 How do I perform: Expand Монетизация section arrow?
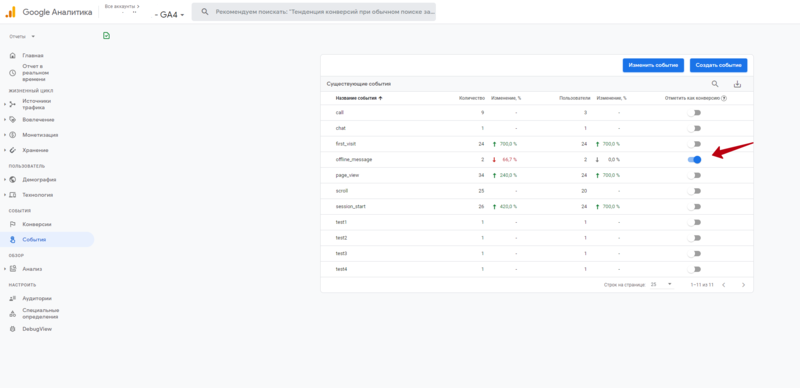(x=5, y=135)
